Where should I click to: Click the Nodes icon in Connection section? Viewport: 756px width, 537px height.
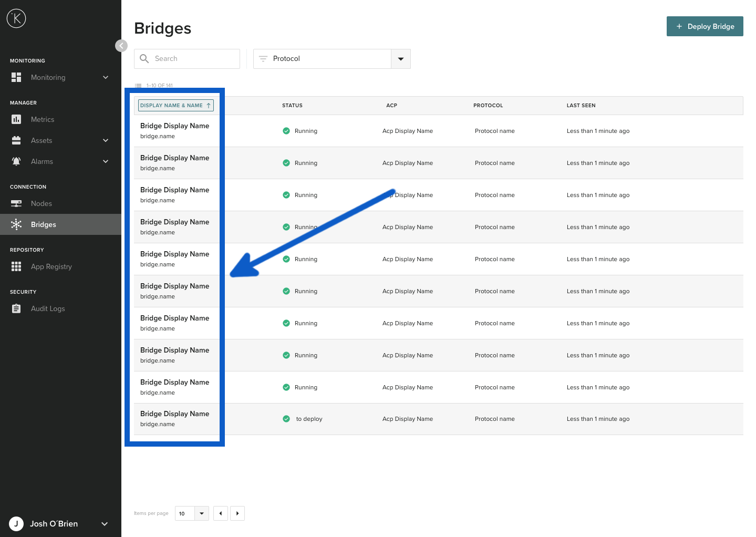click(x=16, y=203)
